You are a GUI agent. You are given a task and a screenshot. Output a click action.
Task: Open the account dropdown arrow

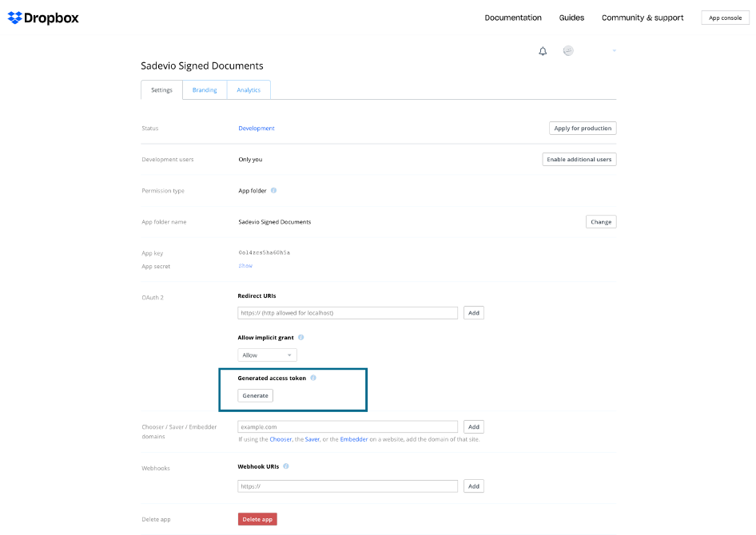pos(615,50)
